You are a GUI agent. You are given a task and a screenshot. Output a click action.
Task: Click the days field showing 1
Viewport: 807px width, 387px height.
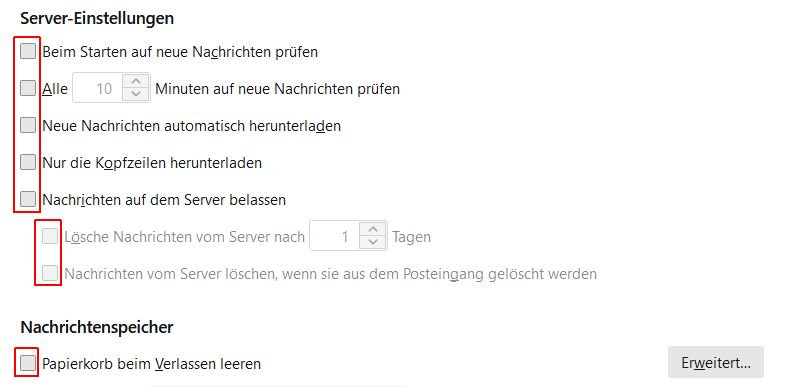pyautogui.click(x=335, y=236)
